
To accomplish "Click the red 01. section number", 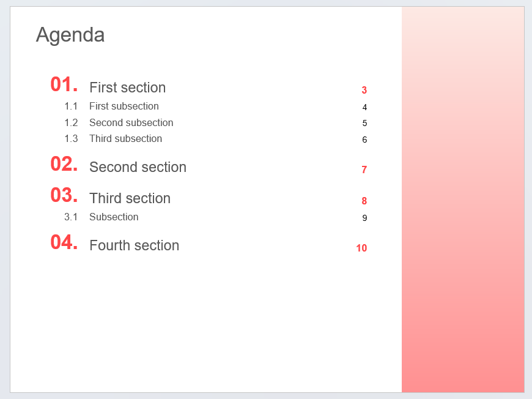I will pos(64,84).
